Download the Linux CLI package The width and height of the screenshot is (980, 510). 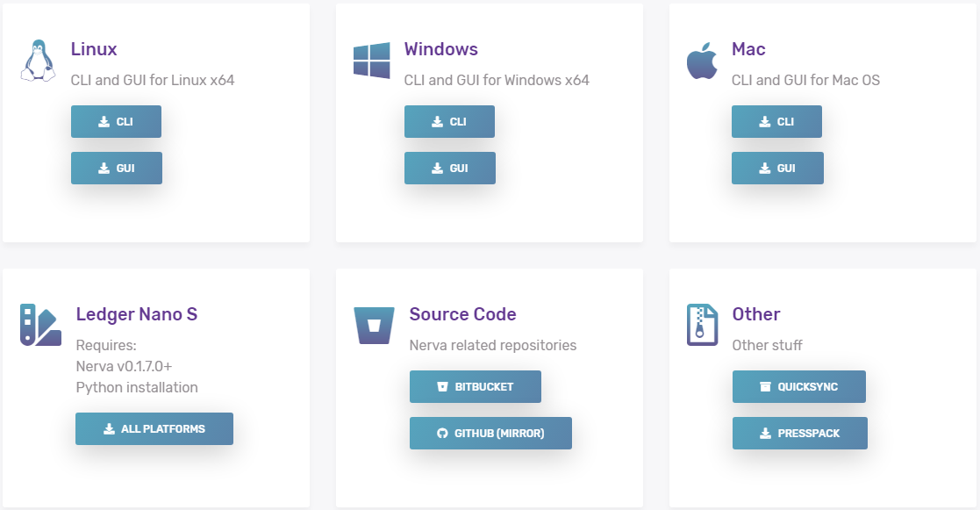117,121
